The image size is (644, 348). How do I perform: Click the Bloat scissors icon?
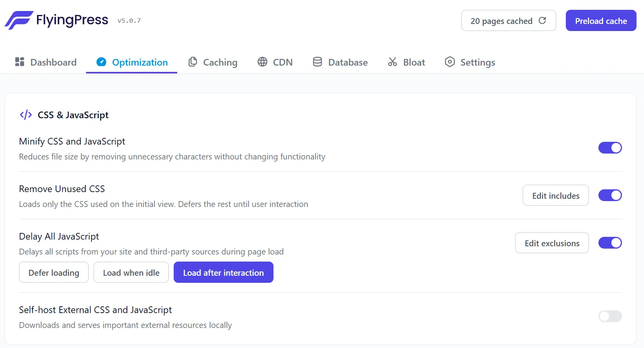click(393, 62)
